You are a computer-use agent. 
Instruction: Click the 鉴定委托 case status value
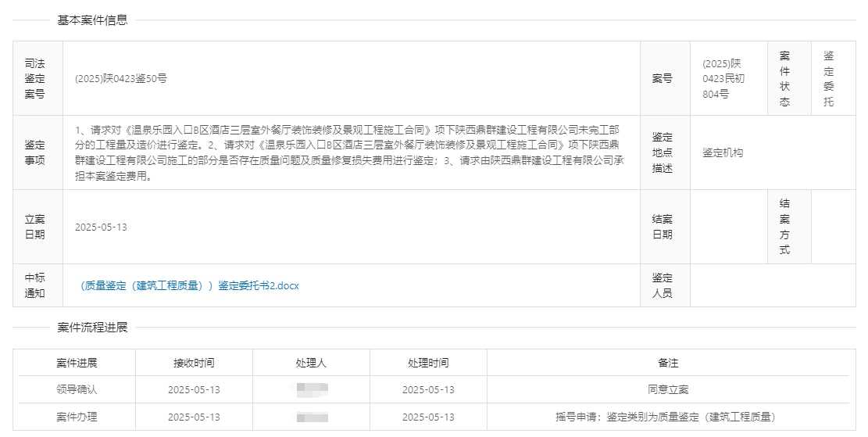(828, 79)
